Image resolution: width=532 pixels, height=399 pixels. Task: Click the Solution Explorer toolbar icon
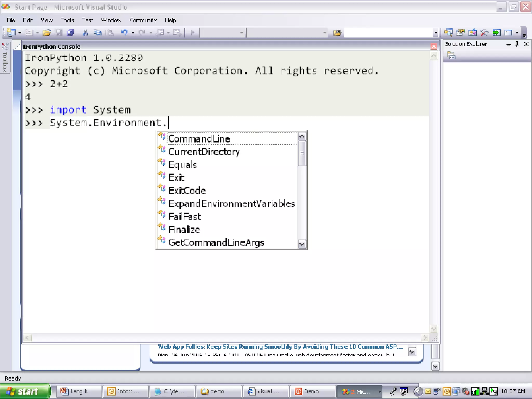[448, 32]
